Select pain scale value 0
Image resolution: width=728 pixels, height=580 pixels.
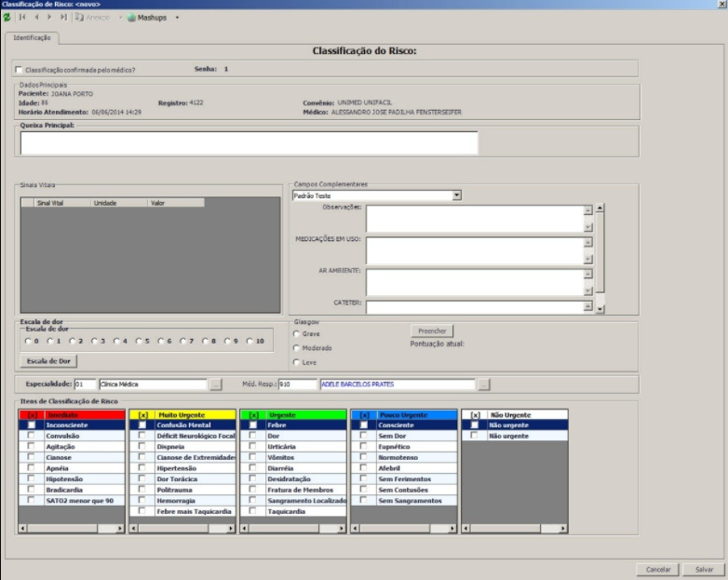click(x=28, y=341)
